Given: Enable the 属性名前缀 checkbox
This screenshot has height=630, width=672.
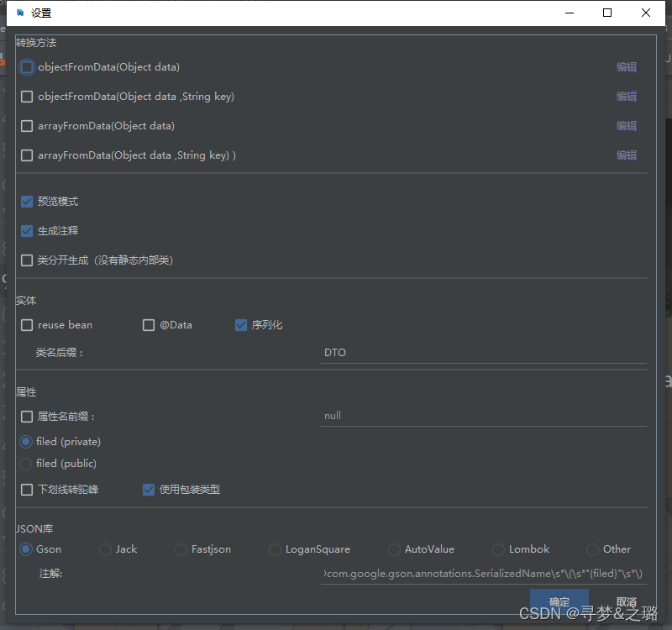Looking at the screenshot, I should pyautogui.click(x=27, y=417).
